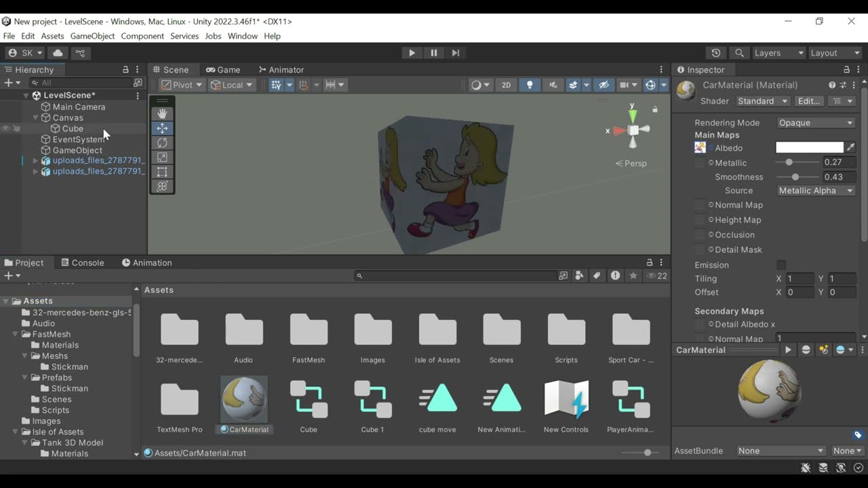Screen dimensions: 868x488
Task: Open the Component menu
Action: click(142, 36)
